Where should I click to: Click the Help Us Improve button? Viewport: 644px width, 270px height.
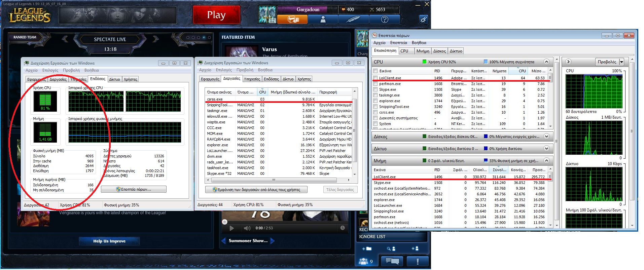pyautogui.click(x=109, y=241)
